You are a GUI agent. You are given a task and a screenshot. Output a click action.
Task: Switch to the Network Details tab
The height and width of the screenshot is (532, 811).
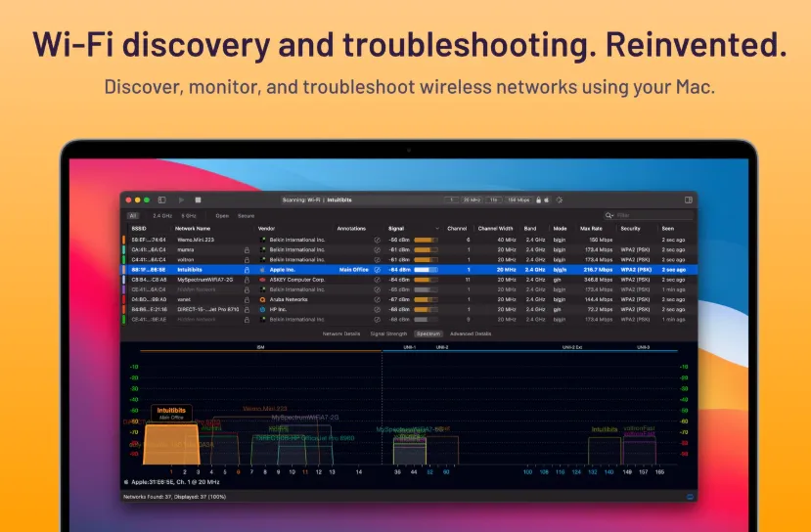point(341,334)
